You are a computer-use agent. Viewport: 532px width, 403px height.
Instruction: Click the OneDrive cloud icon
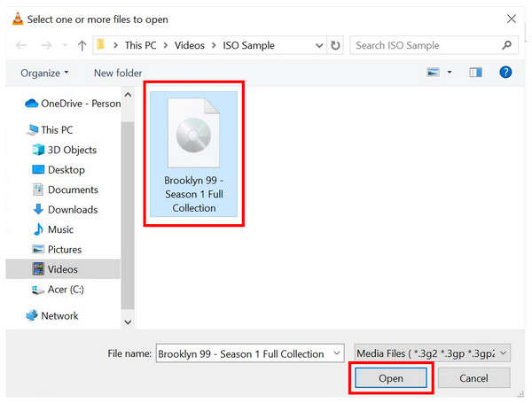(32, 103)
